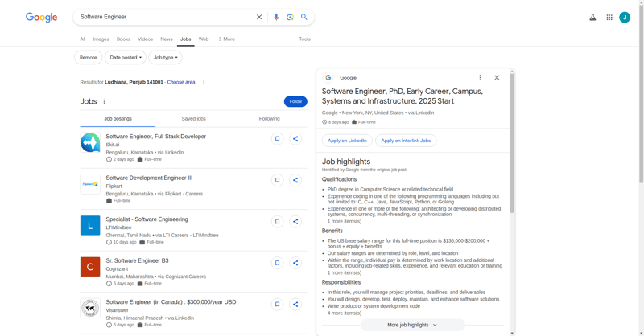
Task: Open Search Labs flask icon
Action: (592, 17)
